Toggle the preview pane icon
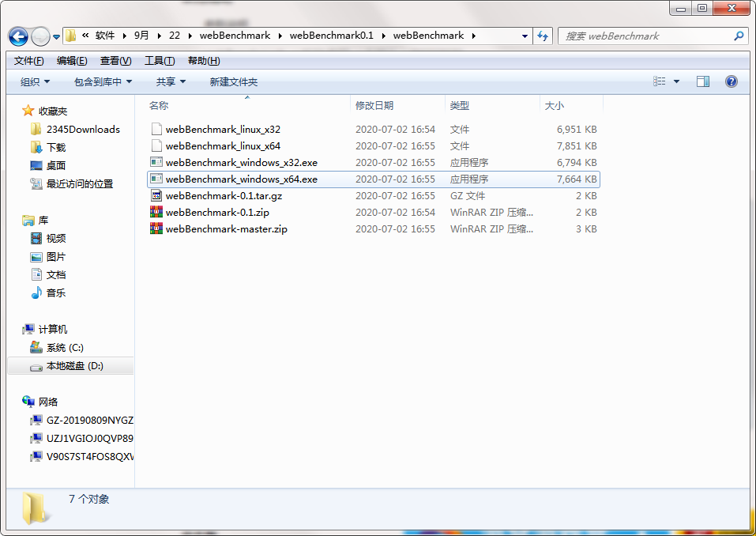This screenshot has height=536, width=756. 703,81
